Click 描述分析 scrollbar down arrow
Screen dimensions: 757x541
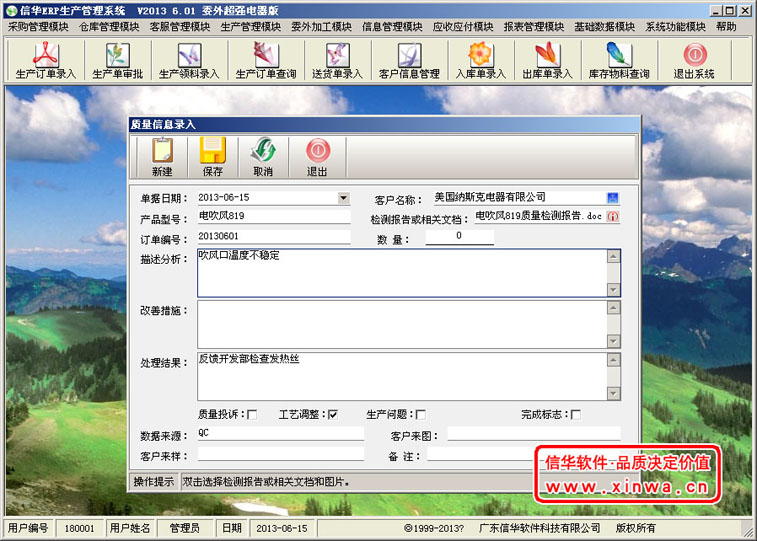[614, 290]
